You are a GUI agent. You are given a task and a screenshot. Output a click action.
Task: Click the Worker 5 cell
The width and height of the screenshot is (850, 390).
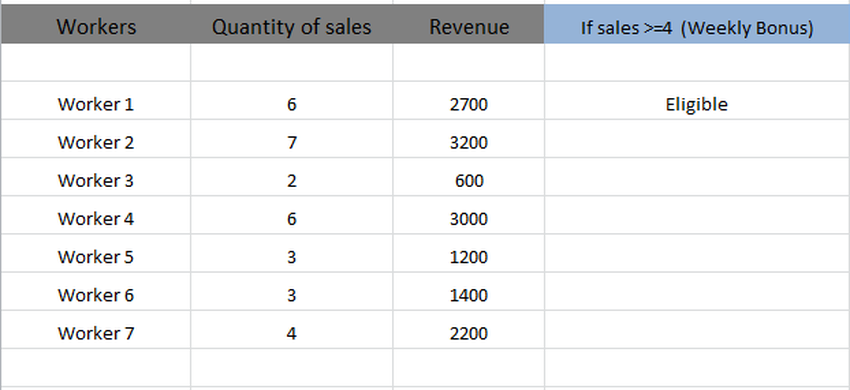pyautogui.click(x=96, y=253)
